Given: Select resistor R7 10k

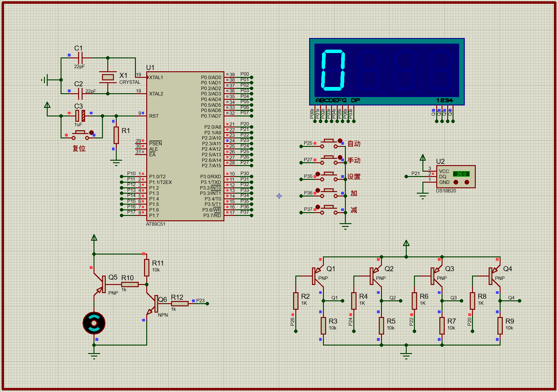Looking at the screenshot, I should point(442,325).
